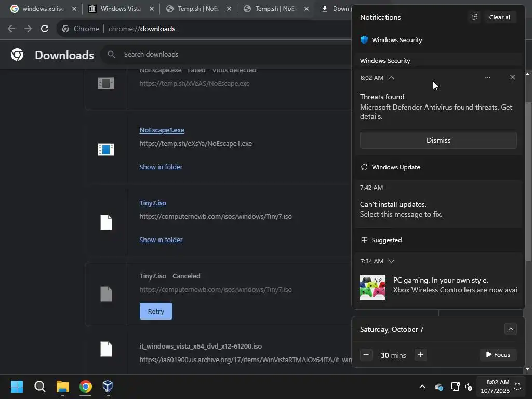Click the Suggested header icon

(364, 240)
